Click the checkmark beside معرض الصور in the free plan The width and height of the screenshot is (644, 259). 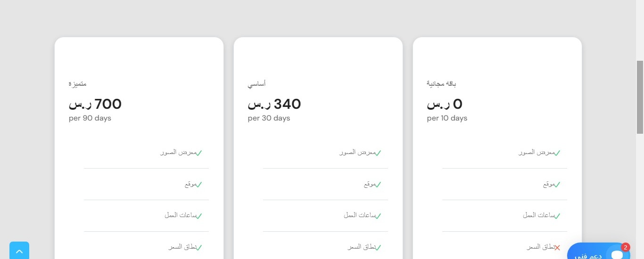tap(557, 153)
